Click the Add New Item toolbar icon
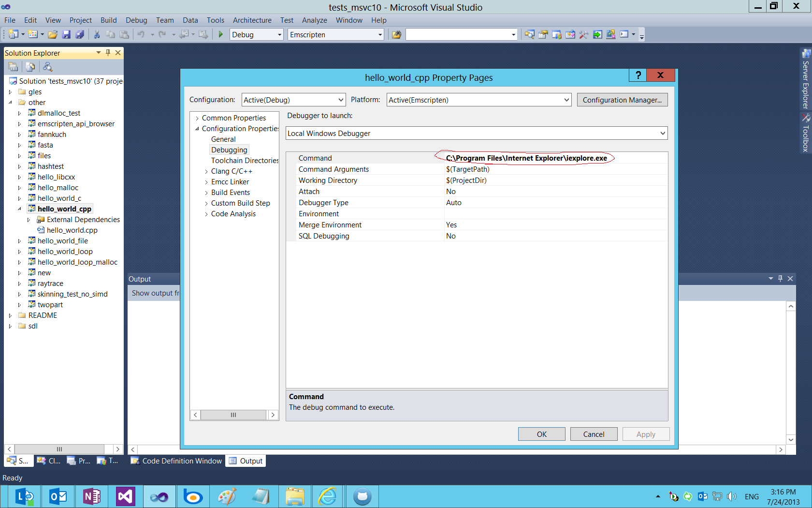Image resolution: width=812 pixels, height=508 pixels. click(33, 34)
